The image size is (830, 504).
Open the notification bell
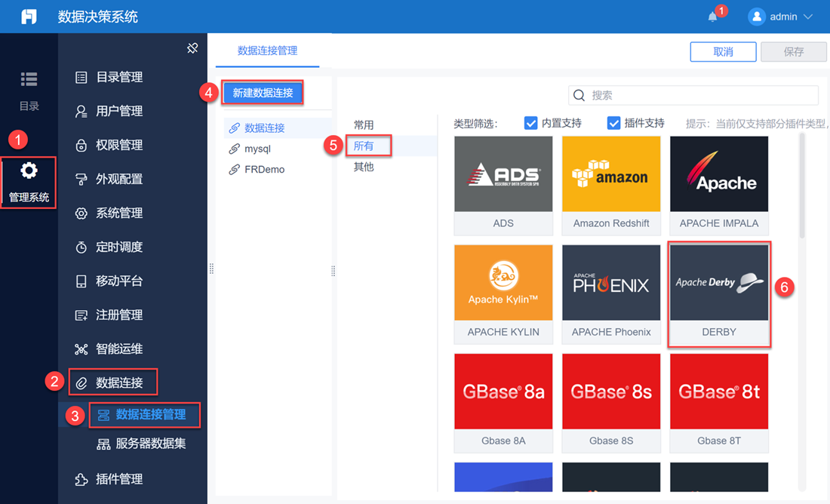(x=712, y=17)
